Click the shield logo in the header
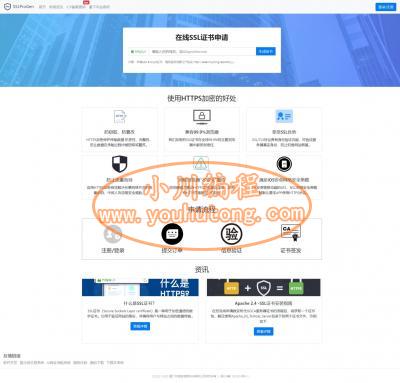 pyautogui.click(x=7, y=6)
